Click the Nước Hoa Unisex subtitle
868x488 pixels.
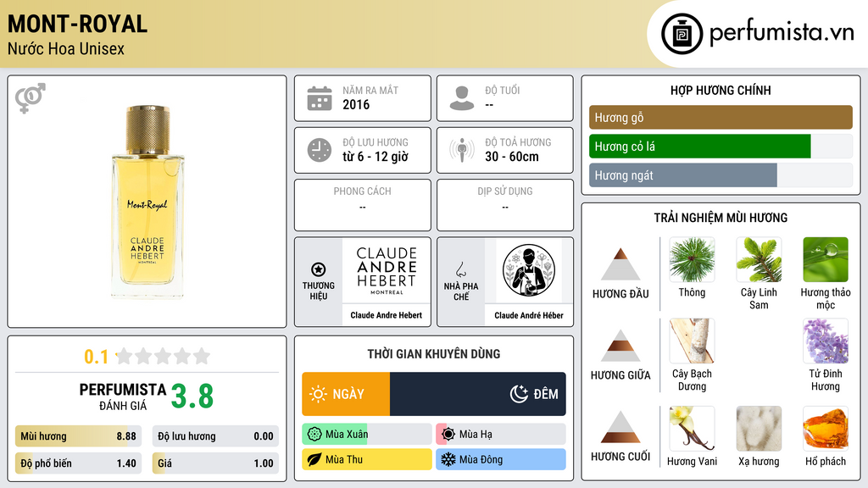[x=66, y=48]
